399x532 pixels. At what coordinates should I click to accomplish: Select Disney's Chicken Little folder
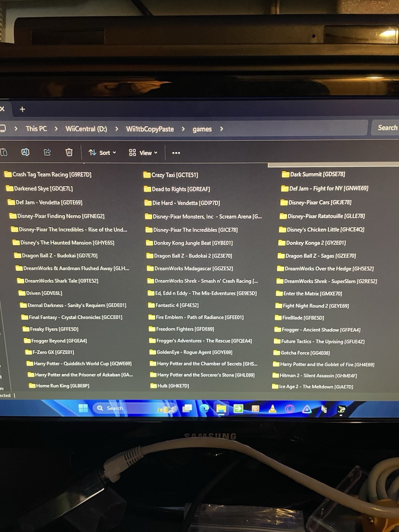(x=322, y=229)
